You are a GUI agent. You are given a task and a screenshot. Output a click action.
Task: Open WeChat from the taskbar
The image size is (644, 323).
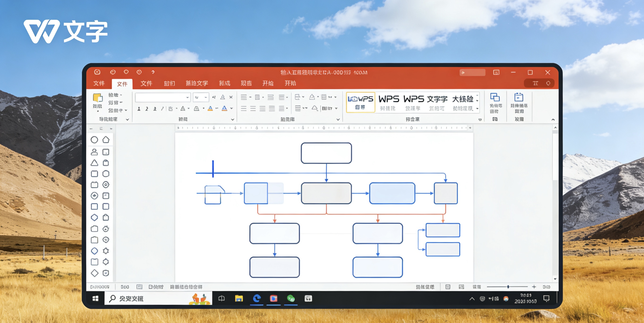(291, 298)
